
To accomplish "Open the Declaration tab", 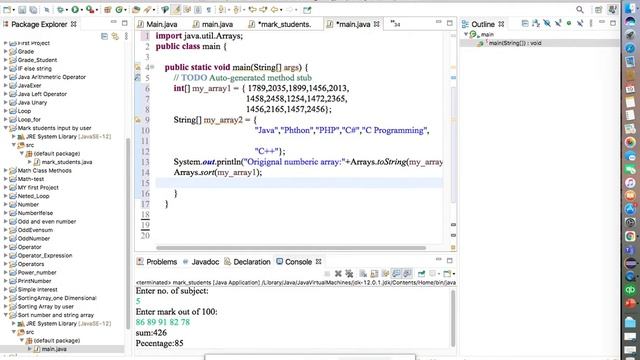I will click(x=247, y=262).
